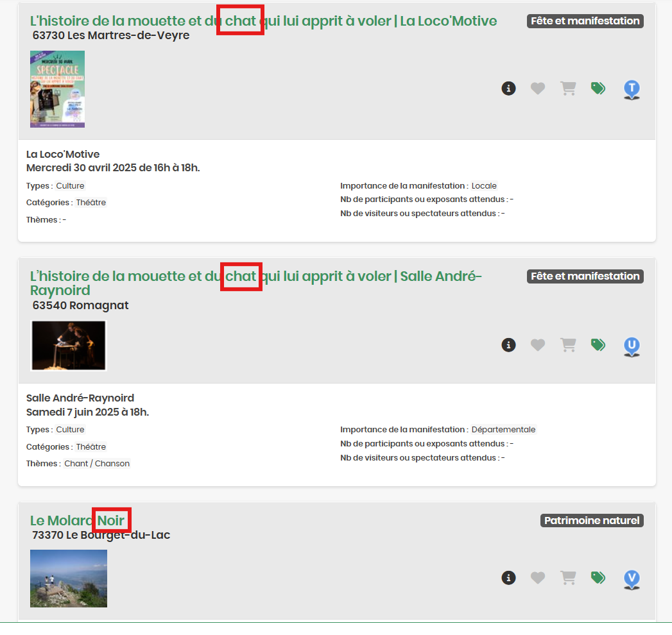Screen dimensions: 672x635
Task: Click the dark theatre stage thumbnail
Action: pyautogui.click(x=69, y=346)
